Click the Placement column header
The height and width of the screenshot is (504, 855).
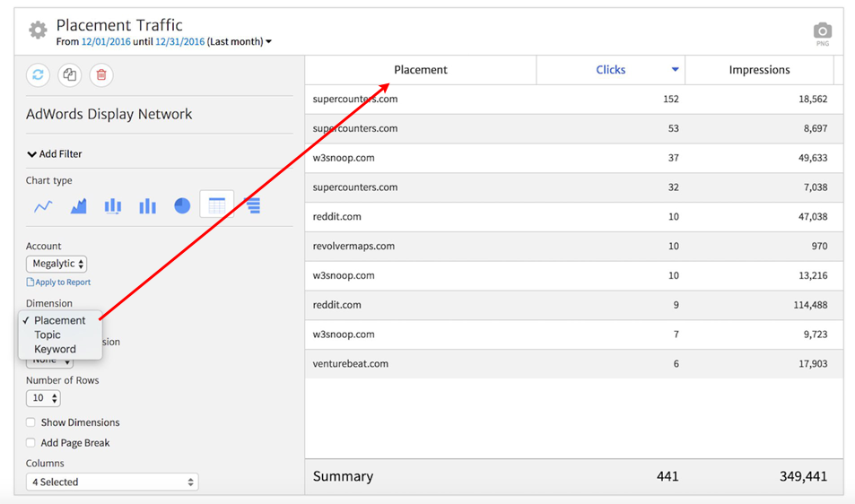tap(421, 70)
